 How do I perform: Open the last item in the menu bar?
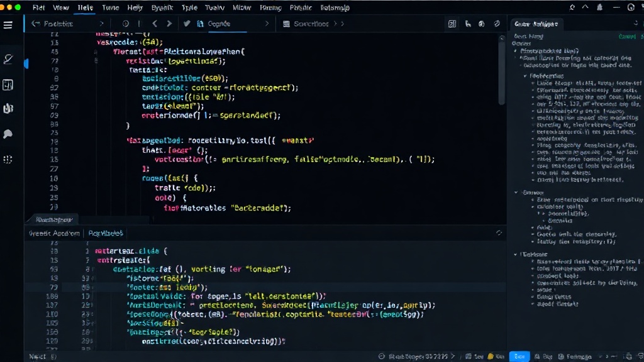point(335,8)
